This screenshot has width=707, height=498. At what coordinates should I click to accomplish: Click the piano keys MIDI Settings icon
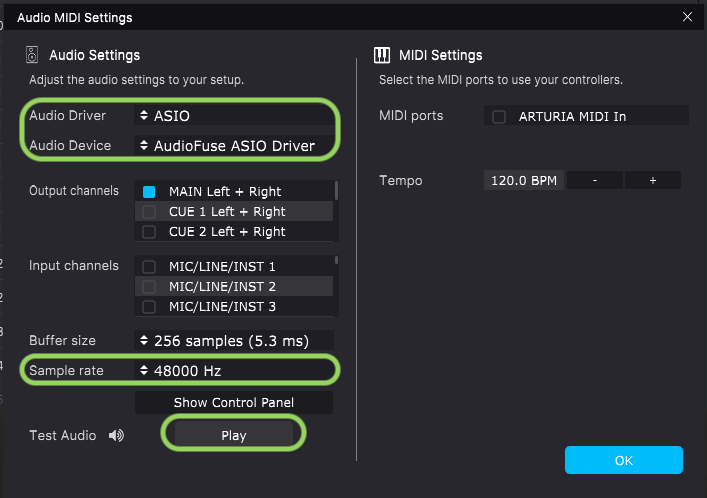point(382,55)
